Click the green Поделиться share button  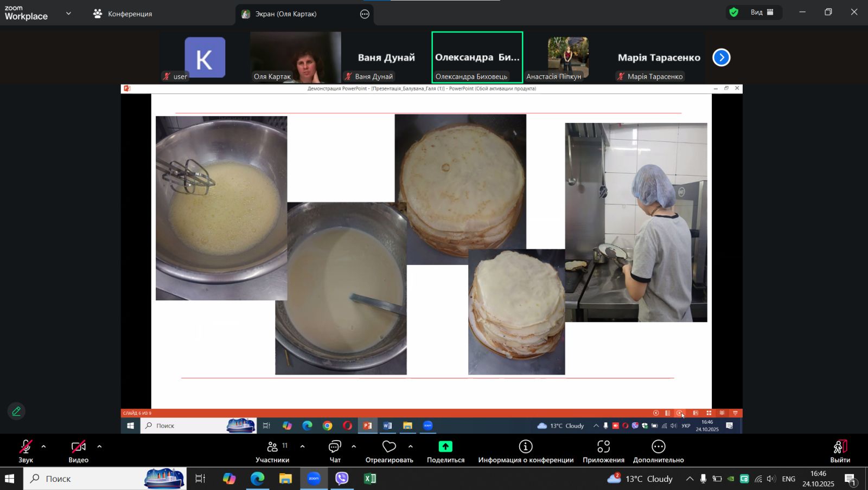coord(445,447)
